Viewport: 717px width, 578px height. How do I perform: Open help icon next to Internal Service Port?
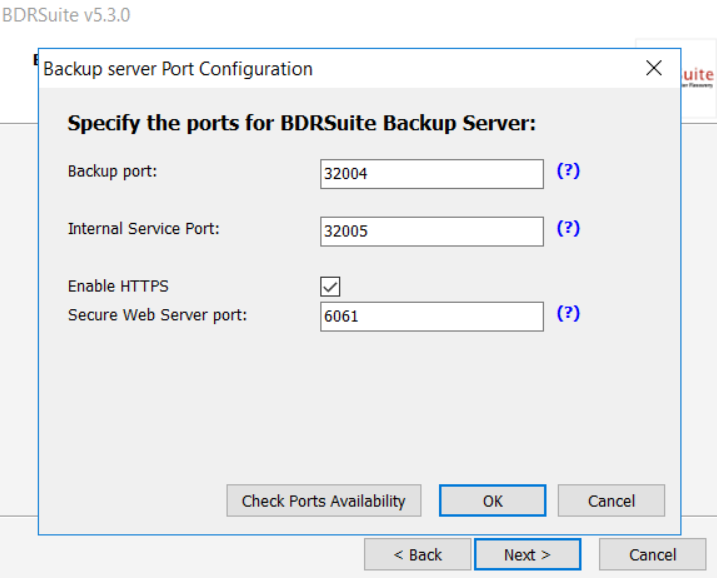[x=568, y=228]
